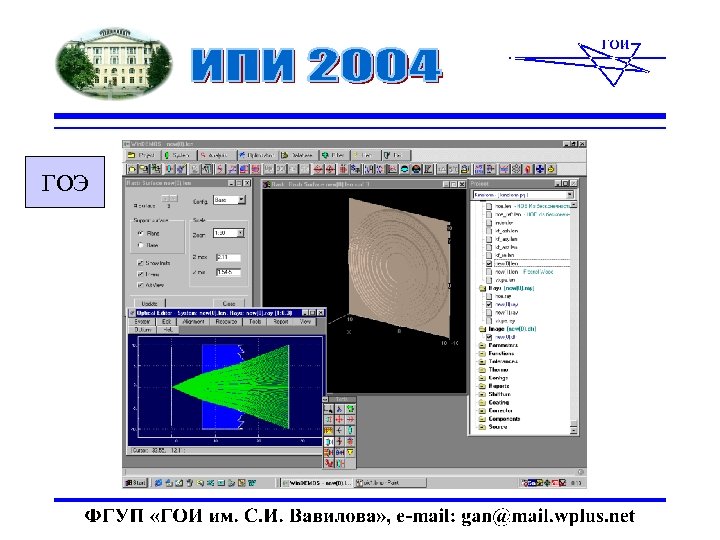The height and width of the screenshot is (540, 720).
Task: Click the 3D surface window title icon
Action: (266, 184)
